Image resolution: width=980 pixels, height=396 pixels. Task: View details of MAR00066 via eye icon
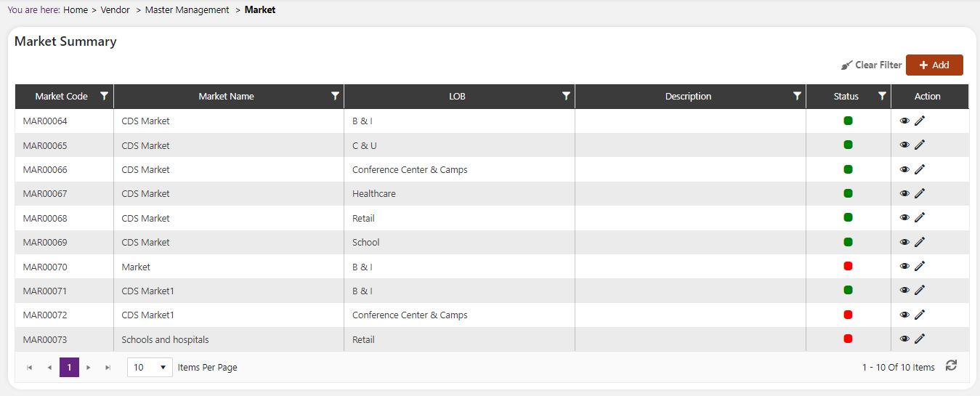point(904,169)
